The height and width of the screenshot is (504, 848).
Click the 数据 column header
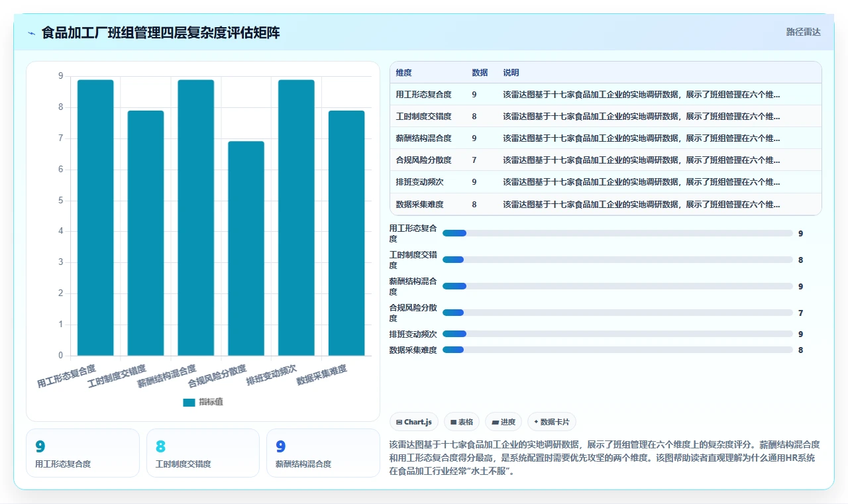480,72
